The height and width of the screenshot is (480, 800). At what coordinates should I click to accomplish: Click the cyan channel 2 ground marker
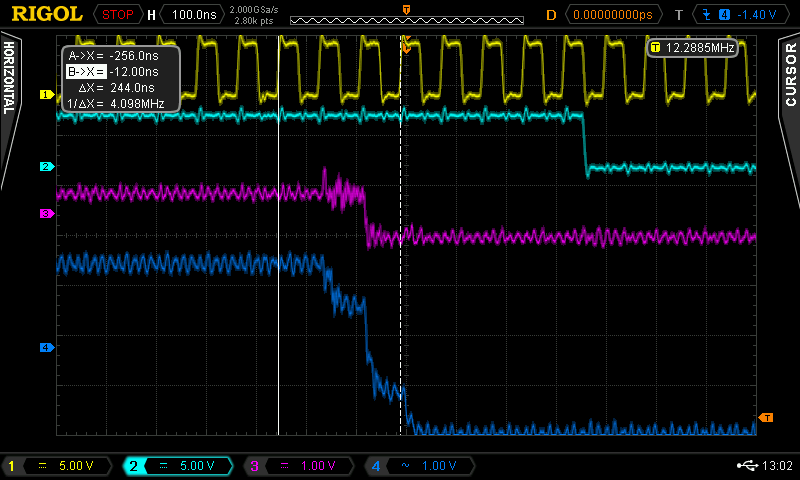click(x=46, y=166)
